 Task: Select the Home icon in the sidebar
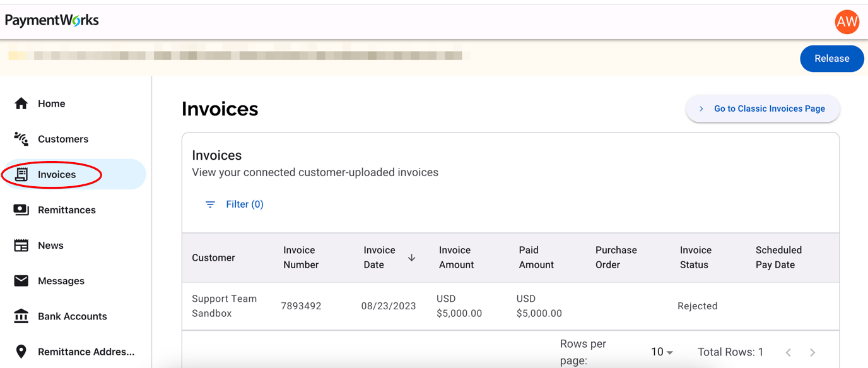pyautogui.click(x=21, y=103)
